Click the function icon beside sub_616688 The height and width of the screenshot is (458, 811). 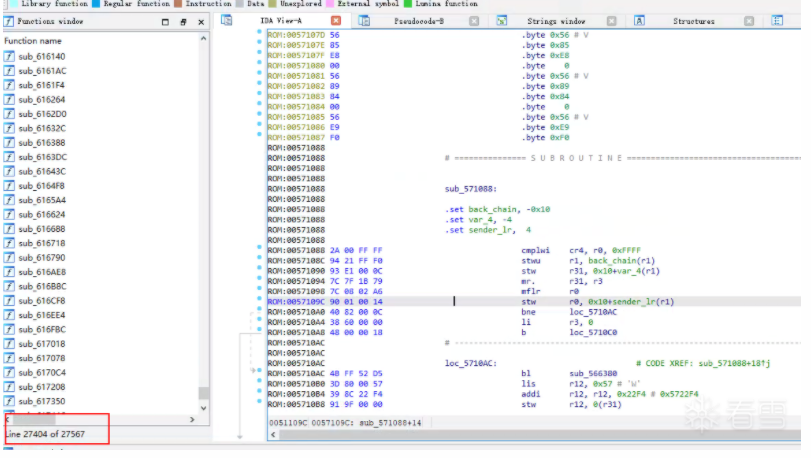click(9, 229)
